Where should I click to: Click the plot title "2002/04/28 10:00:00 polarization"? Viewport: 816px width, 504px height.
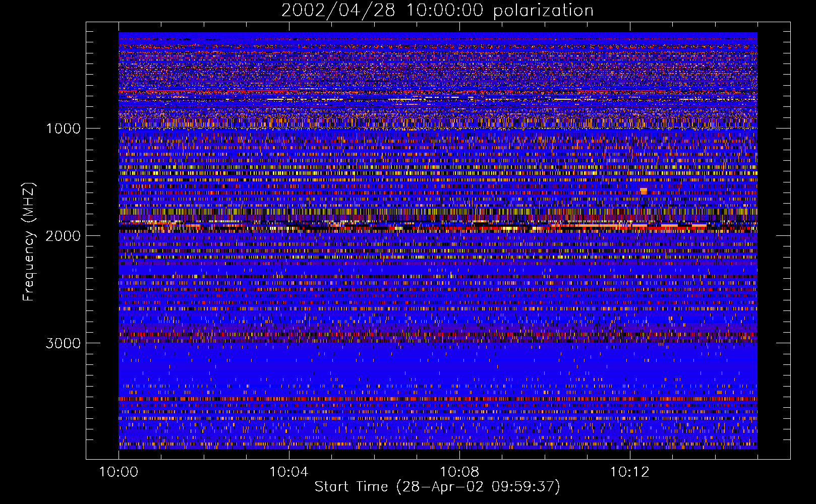tap(437, 11)
